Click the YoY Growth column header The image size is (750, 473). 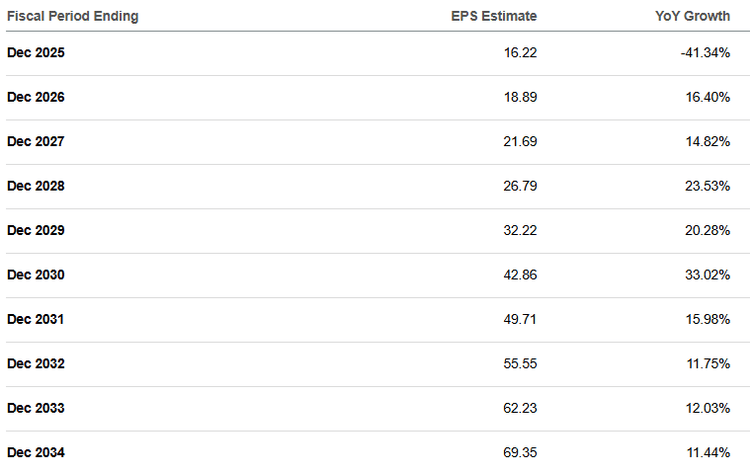(692, 16)
